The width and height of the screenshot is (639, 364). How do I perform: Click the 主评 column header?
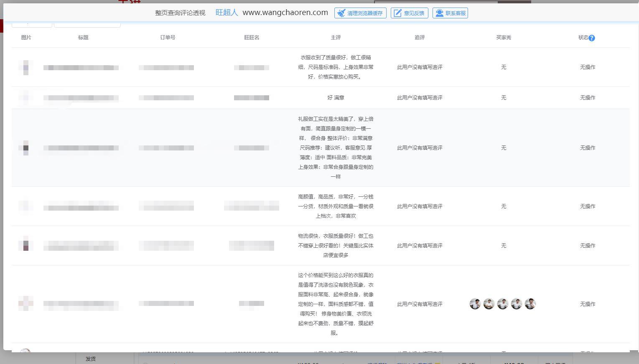click(336, 38)
